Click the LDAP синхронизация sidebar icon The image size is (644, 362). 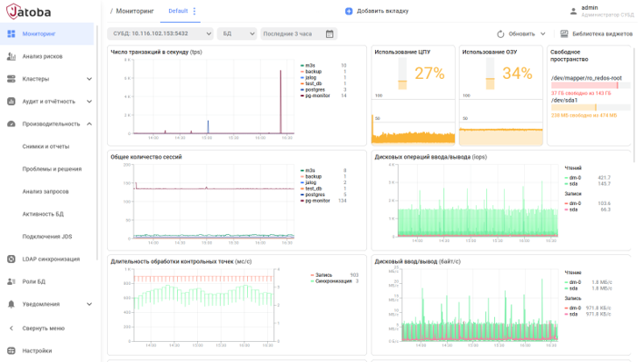point(11,259)
